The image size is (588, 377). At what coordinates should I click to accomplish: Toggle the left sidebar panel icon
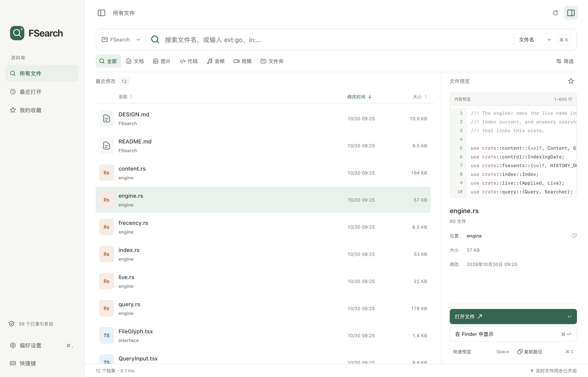101,13
